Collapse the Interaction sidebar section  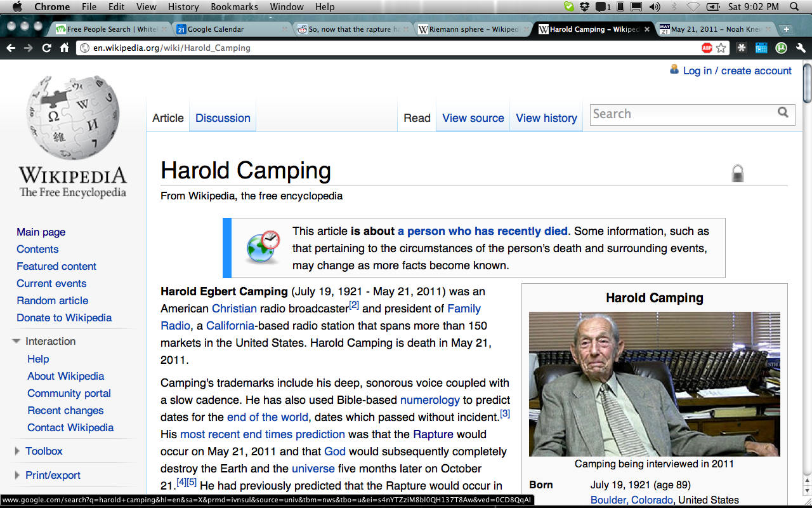pos(16,342)
